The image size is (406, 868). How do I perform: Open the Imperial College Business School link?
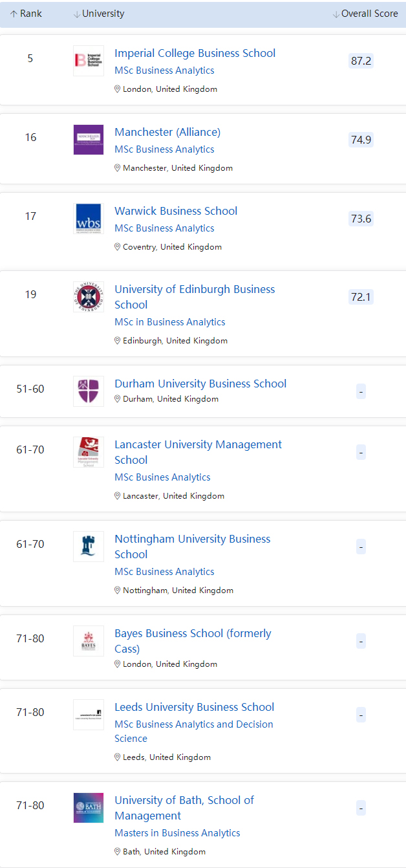click(x=195, y=53)
